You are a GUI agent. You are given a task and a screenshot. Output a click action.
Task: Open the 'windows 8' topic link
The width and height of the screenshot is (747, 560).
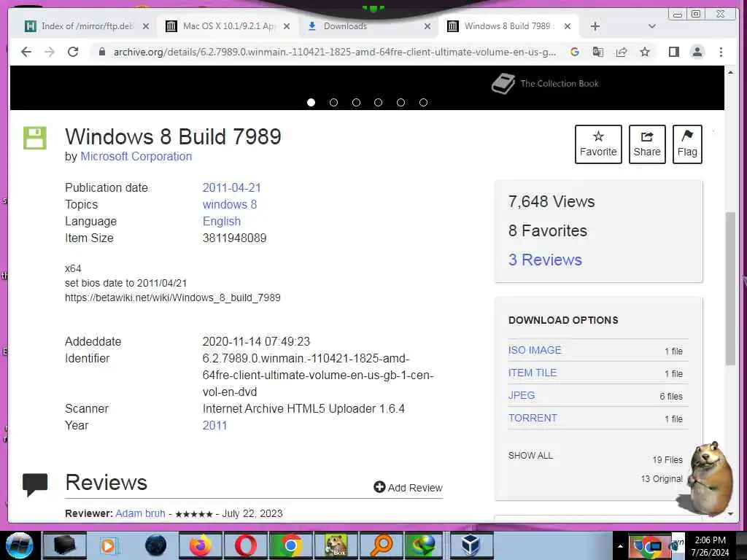click(230, 204)
